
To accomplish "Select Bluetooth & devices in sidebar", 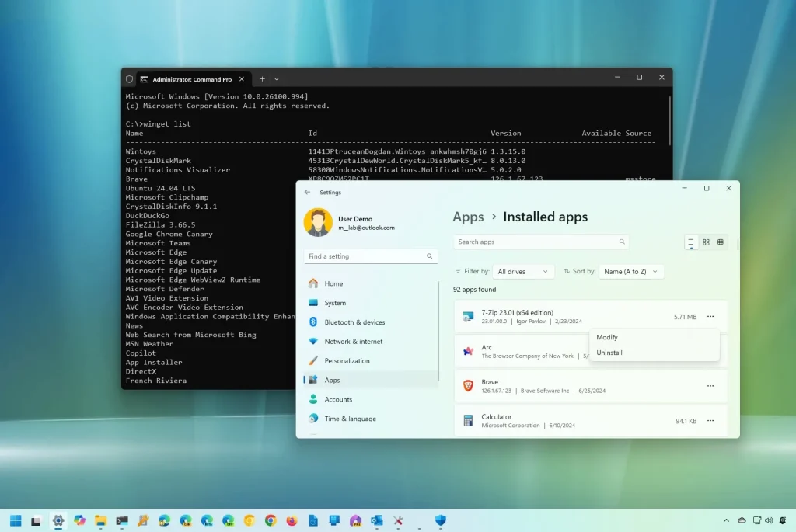I will coord(371,322).
